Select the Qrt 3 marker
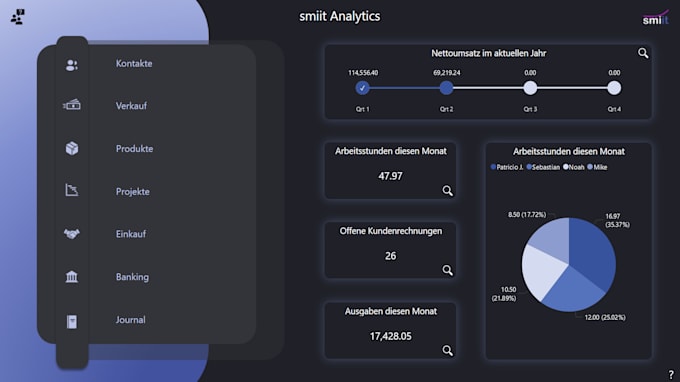 530,88
